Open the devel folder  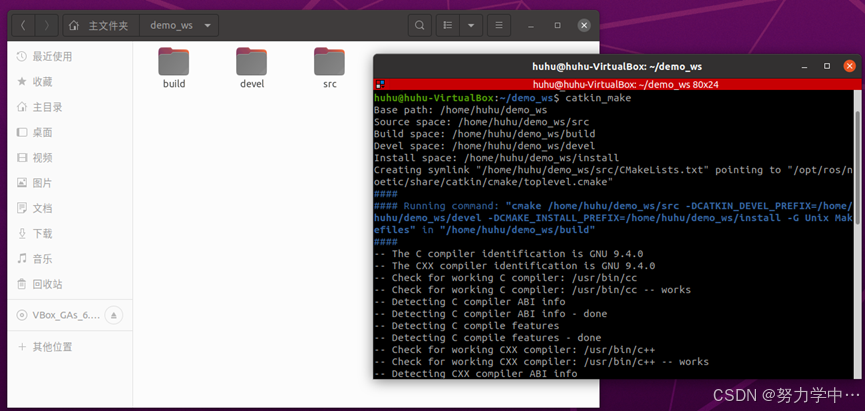tap(252, 68)
